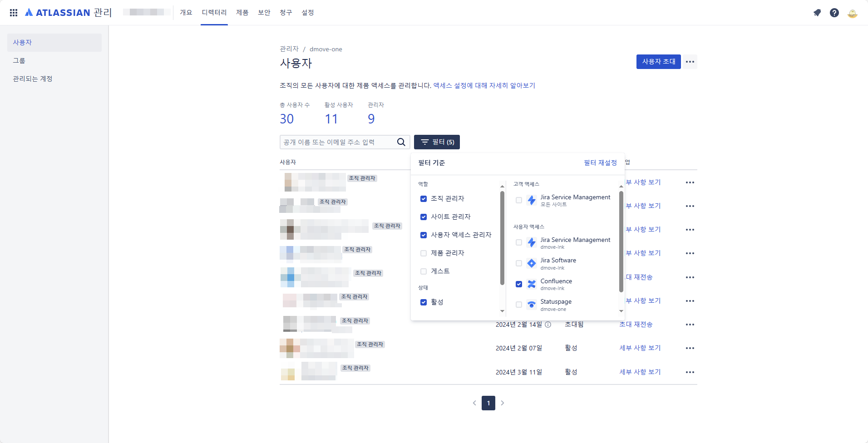Toggle 조직 관리자 role checkbox
This screenshot has height=443, width=868.
tap(424, 199)
